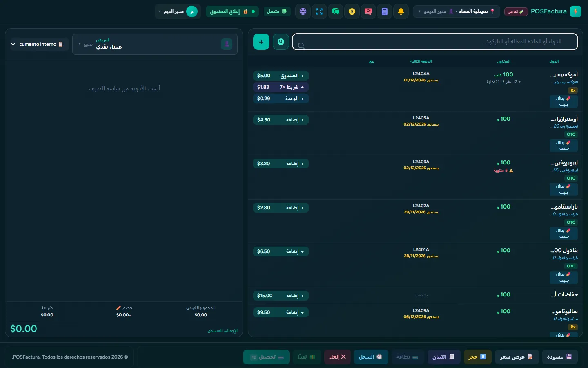
Task: Click the ائتمان credit button
Action: click(444, 357)
